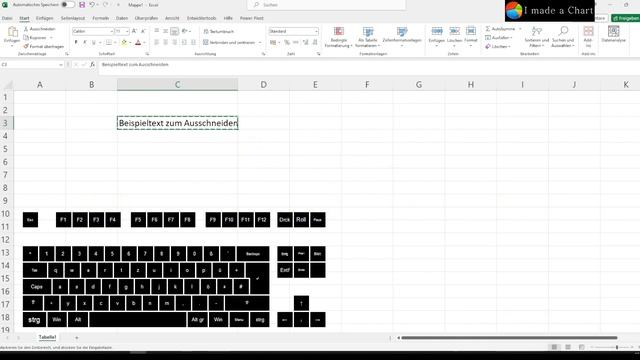Screen dimensions: 640x360
Task: Open Bedingte Formatierung menu
Action: pyautogui.click(x=338, y=37)
